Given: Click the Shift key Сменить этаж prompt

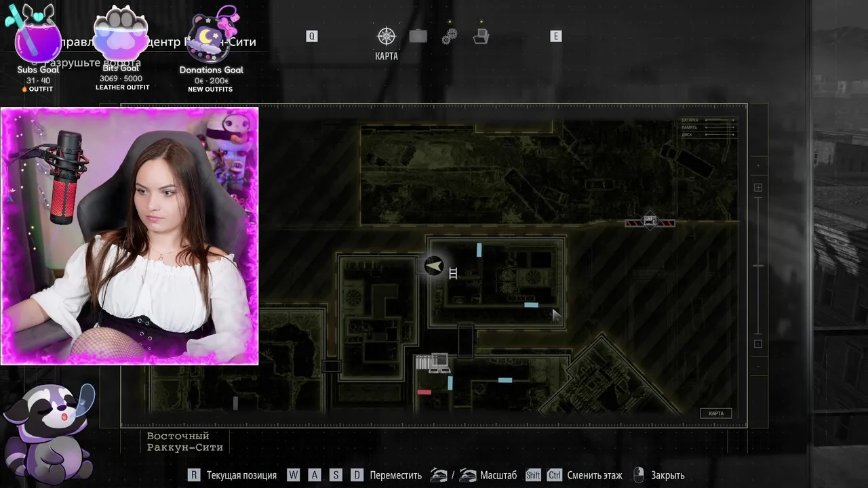Looking at the screenshot, I should pyautogui.click(x=533, y=475).
